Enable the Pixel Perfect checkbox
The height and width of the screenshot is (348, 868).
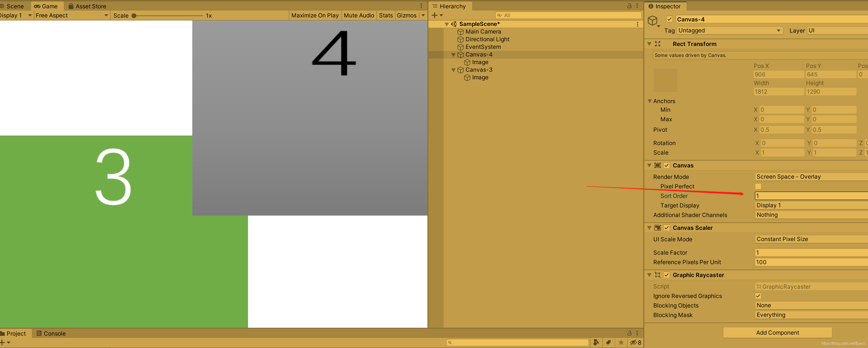[x=758, y=186]
